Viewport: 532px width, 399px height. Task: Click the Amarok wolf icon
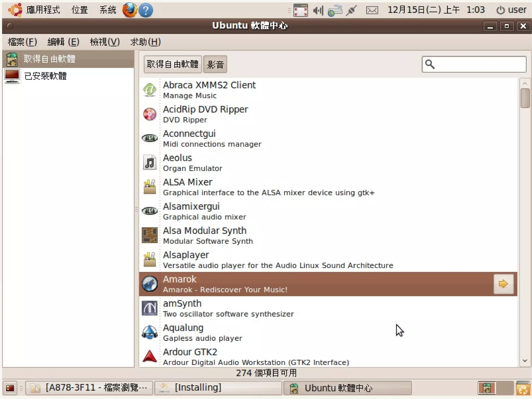150,284
